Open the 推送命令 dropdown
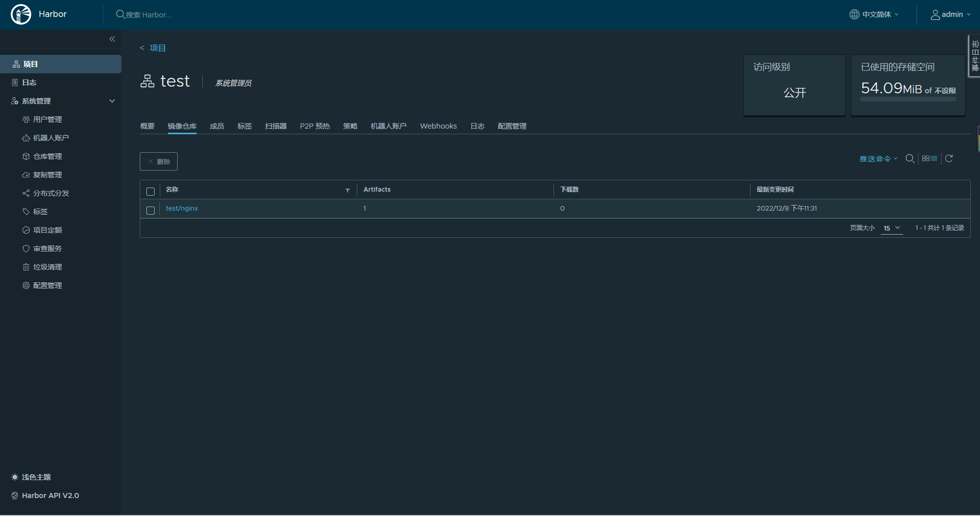Image resolution: width=980 pixels, height=516 pixels. pyautogui.click(x=878, y=159)
